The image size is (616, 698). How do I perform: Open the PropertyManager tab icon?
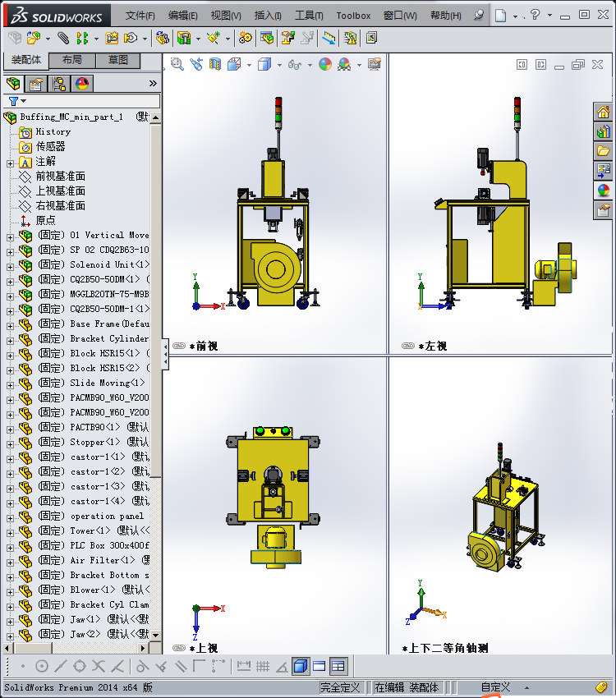36,84
